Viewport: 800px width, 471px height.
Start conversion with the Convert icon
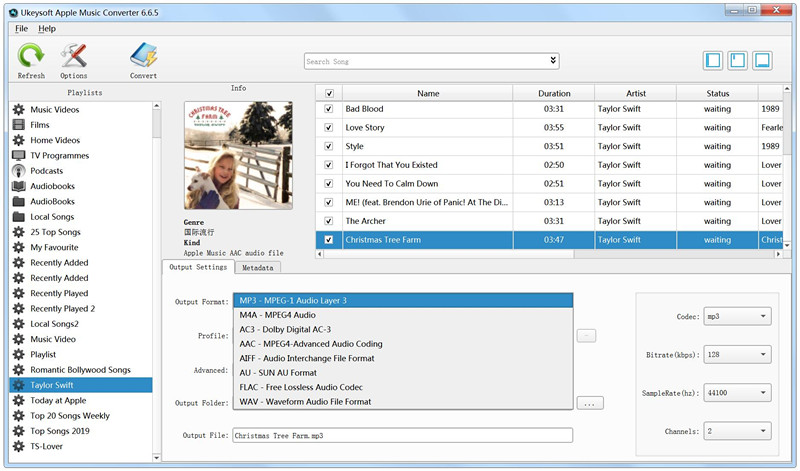143,56
